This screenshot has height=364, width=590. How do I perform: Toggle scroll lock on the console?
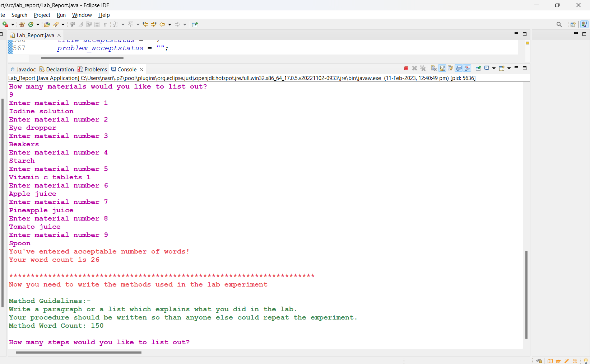pos(442,68)
